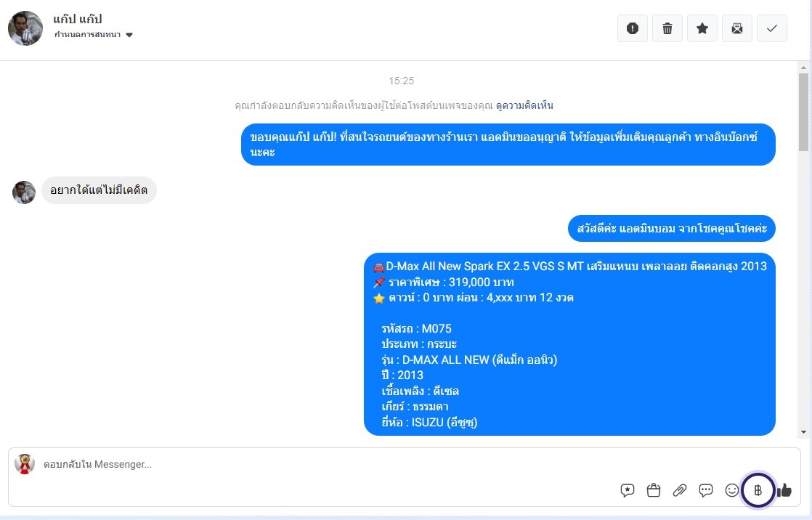The height and width of the screenshot is (520, 812).
Task: Click the customer name แก๊ป แก๊ป header
Action: (78, 19)
